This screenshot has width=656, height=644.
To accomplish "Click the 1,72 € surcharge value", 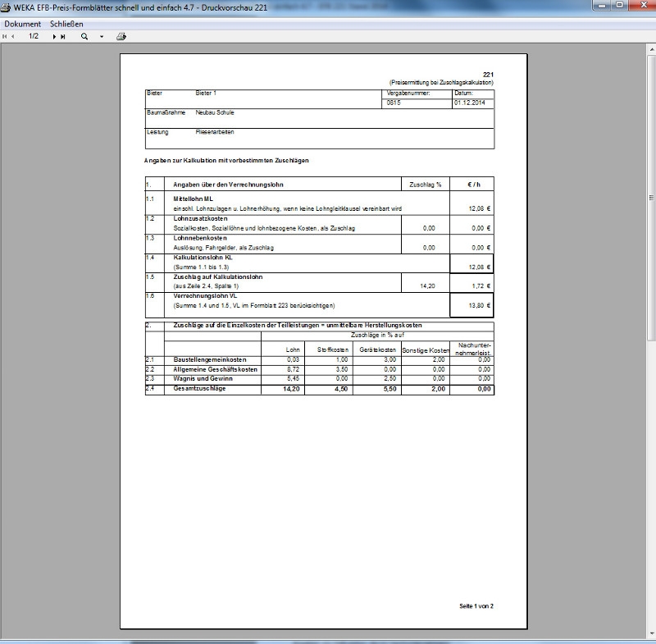I will (481, 285).
